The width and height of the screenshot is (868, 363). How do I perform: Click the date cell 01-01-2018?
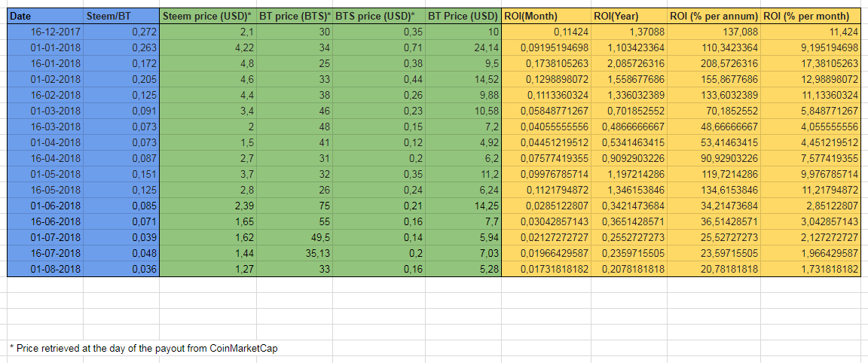pos(45,47)
